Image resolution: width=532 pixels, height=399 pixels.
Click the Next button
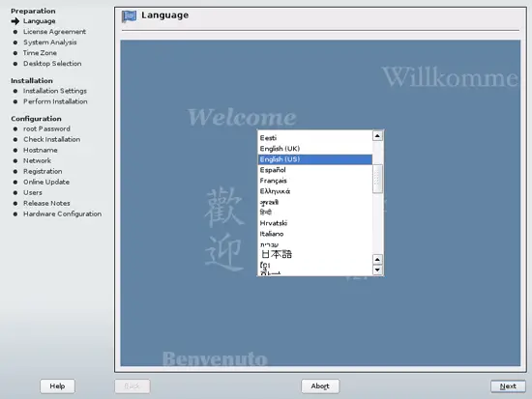coord(508,386)
